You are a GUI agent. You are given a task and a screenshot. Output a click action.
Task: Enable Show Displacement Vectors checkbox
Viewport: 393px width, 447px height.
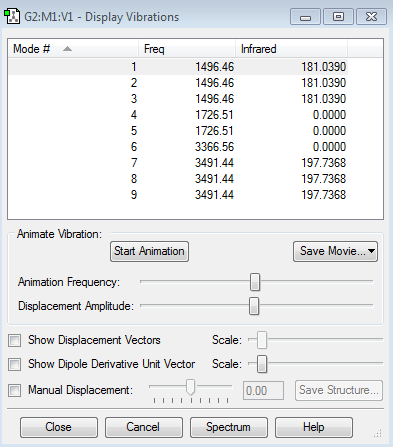[x=15, y=340]
